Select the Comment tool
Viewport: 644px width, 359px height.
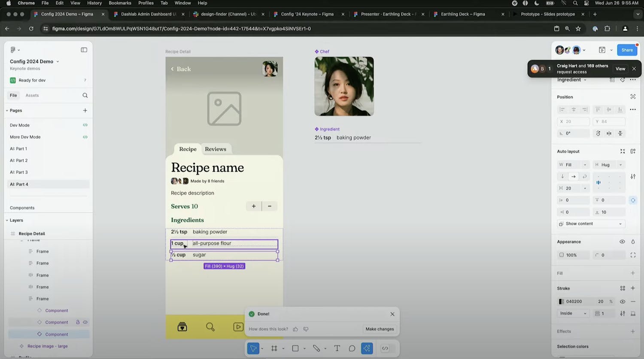(352, 348)
